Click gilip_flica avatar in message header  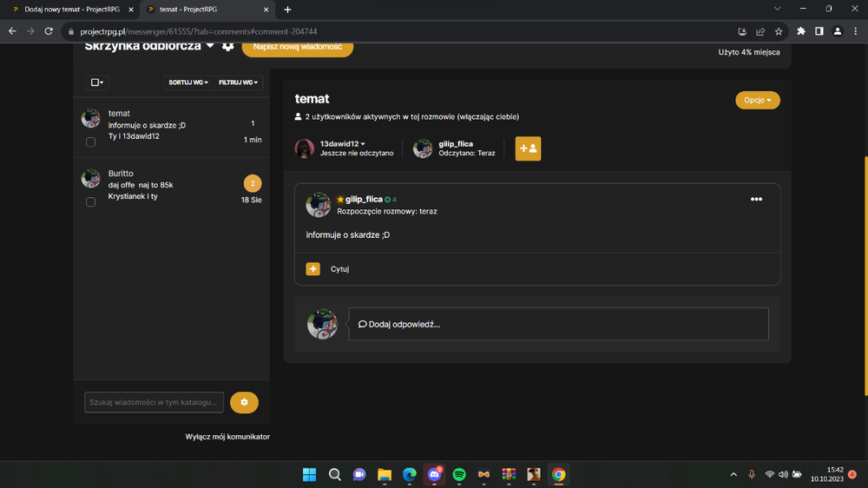click(319, 204)
